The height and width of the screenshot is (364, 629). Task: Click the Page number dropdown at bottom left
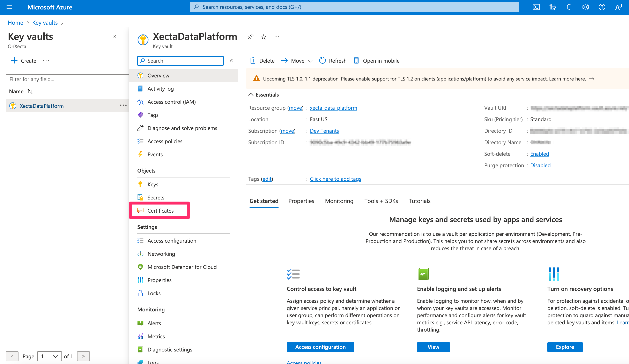point(48,356)
